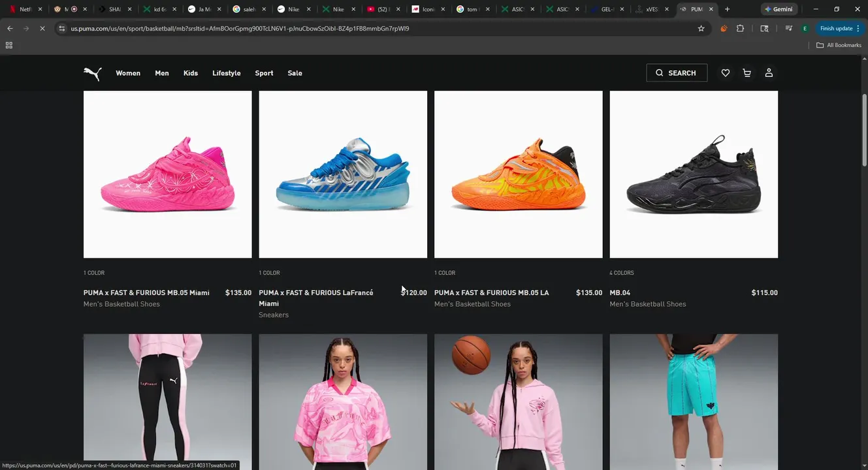Open the black and pink leggings image
The image size is (868, 470).
[x=167, y=401]
